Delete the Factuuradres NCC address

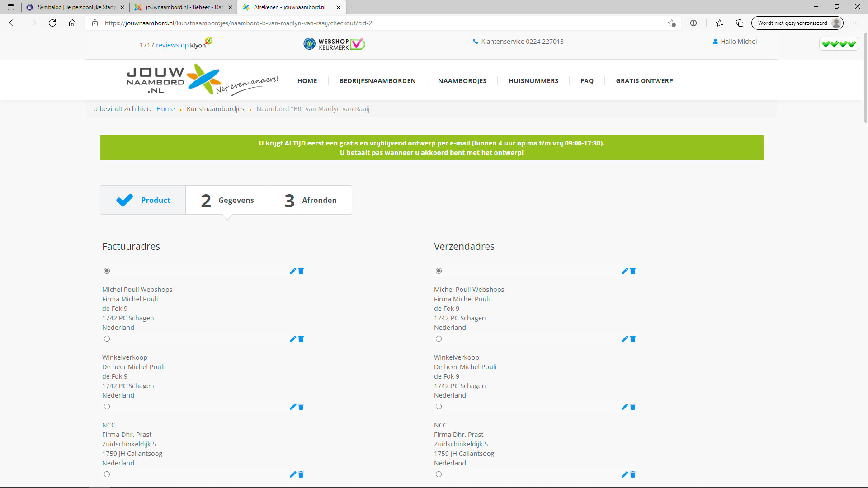301,407
